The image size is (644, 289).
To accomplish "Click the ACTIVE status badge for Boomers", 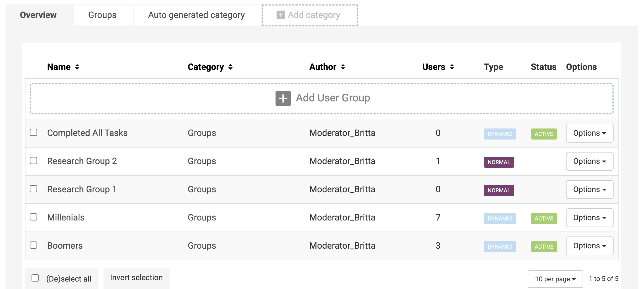I will 544,246.
